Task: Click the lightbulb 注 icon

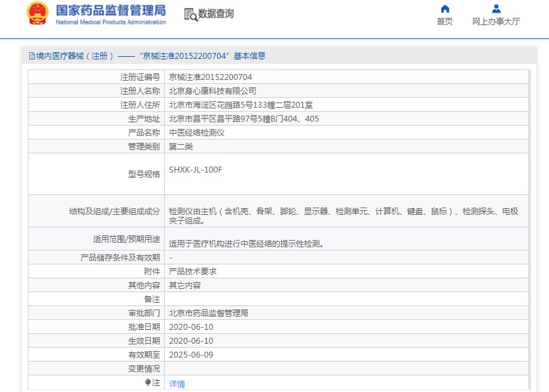Action: pyautogui.click(x=148, y=383)
